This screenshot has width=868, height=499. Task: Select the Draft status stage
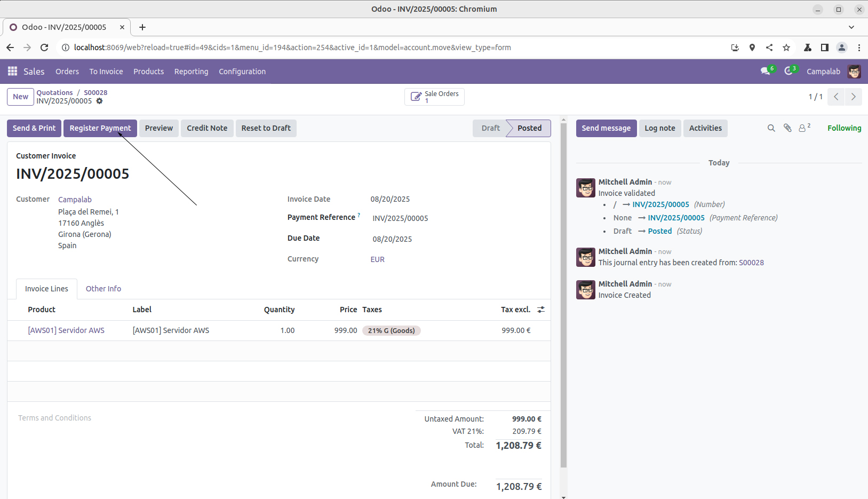[490, 128]
